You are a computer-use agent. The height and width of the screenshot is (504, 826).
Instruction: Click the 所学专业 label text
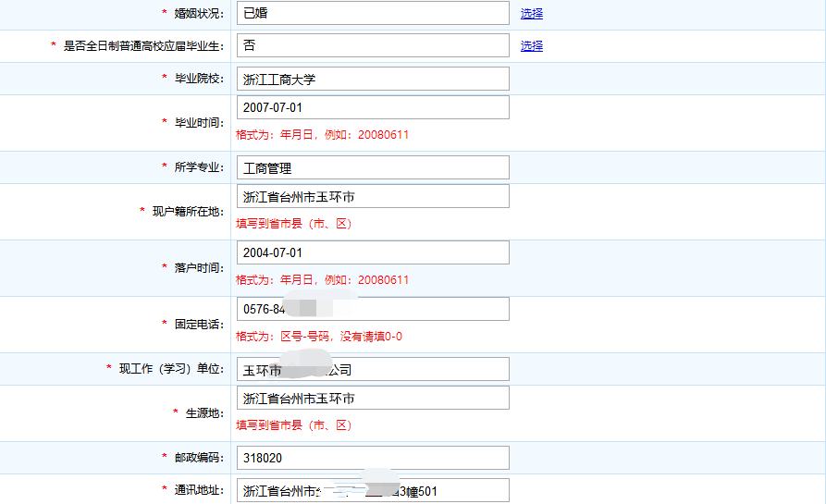[x=199, y=167]
